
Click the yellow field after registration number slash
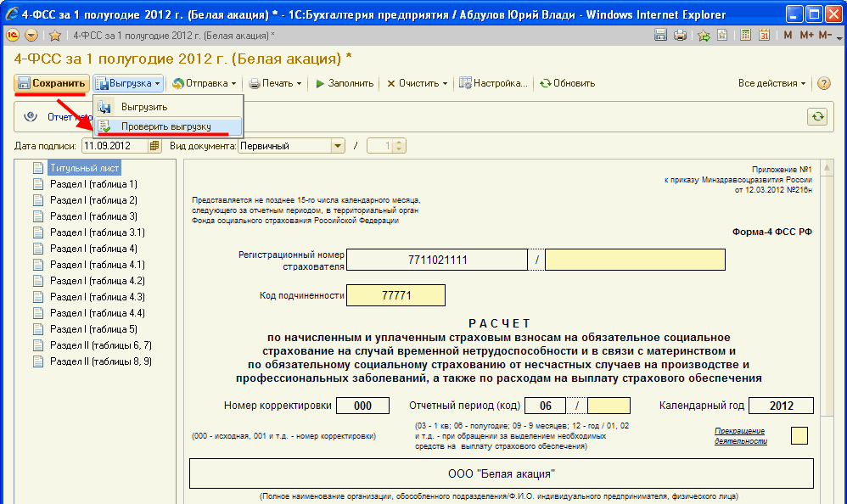635,260
